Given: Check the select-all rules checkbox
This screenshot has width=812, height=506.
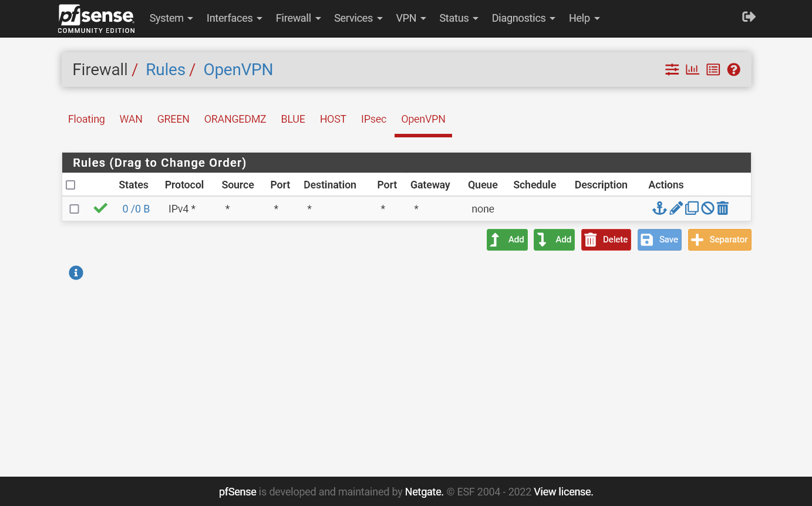Looking at the screenshot, I should tap(70, 184).
